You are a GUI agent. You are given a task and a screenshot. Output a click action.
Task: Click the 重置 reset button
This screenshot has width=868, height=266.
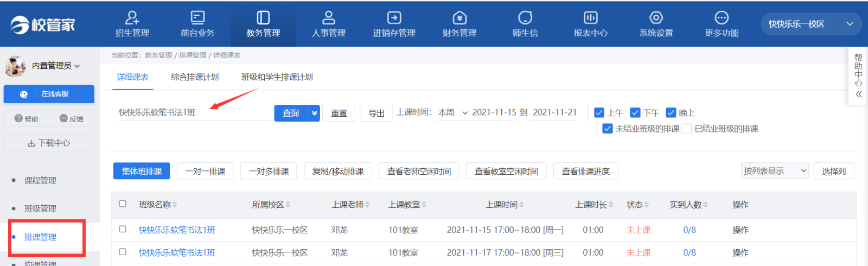tap(339, 113)
